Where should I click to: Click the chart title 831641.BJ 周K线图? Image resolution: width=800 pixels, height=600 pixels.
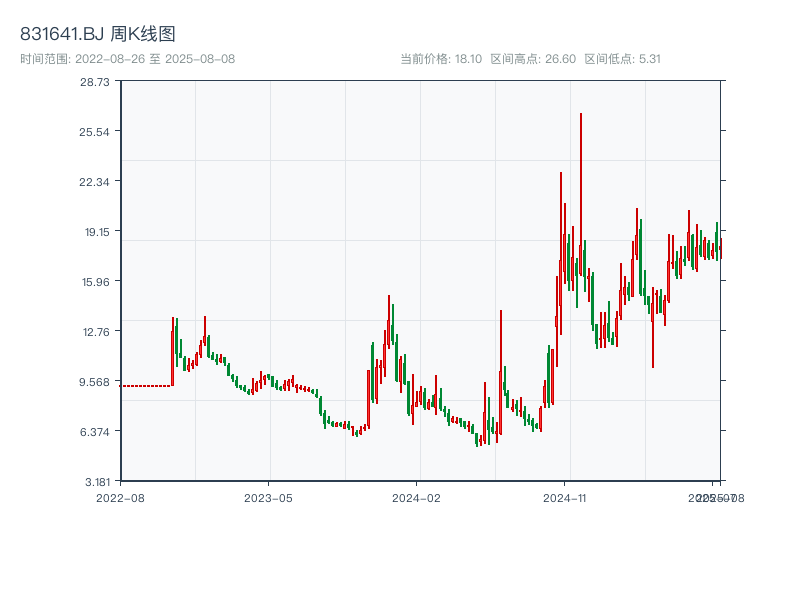[x=98, y=34]
